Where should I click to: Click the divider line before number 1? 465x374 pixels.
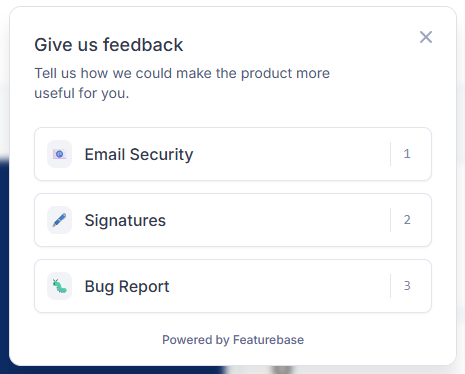click(x=390, y=154)
